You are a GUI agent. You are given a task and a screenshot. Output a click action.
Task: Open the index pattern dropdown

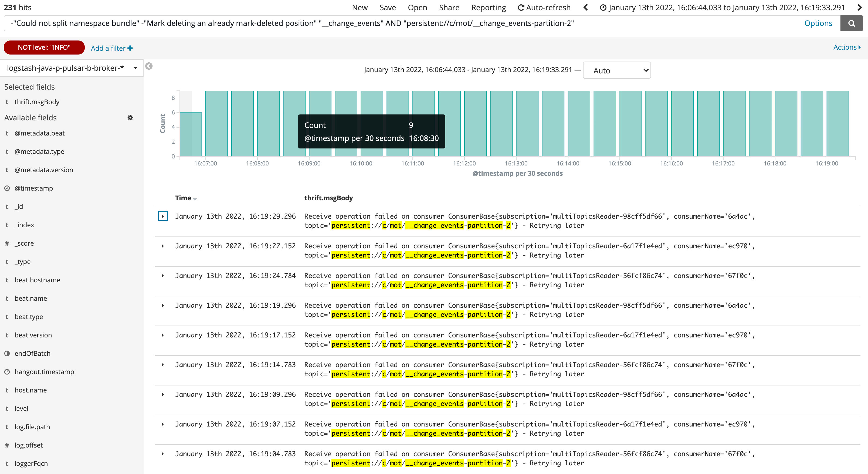(72, 68)
